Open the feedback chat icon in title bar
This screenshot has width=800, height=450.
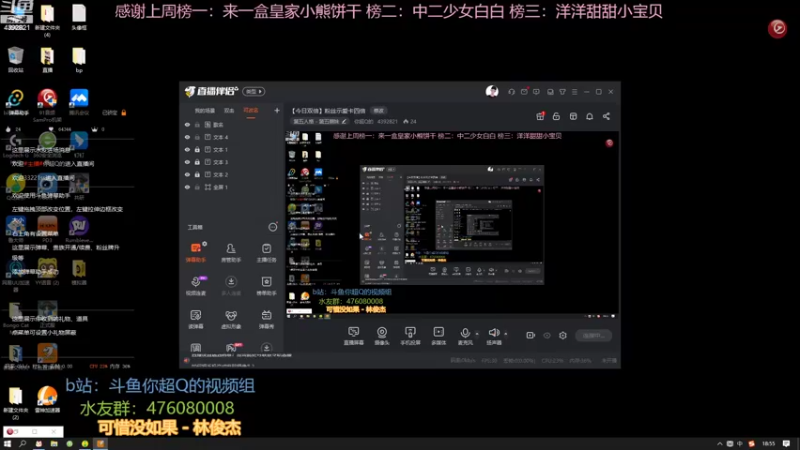click(536, 92)
